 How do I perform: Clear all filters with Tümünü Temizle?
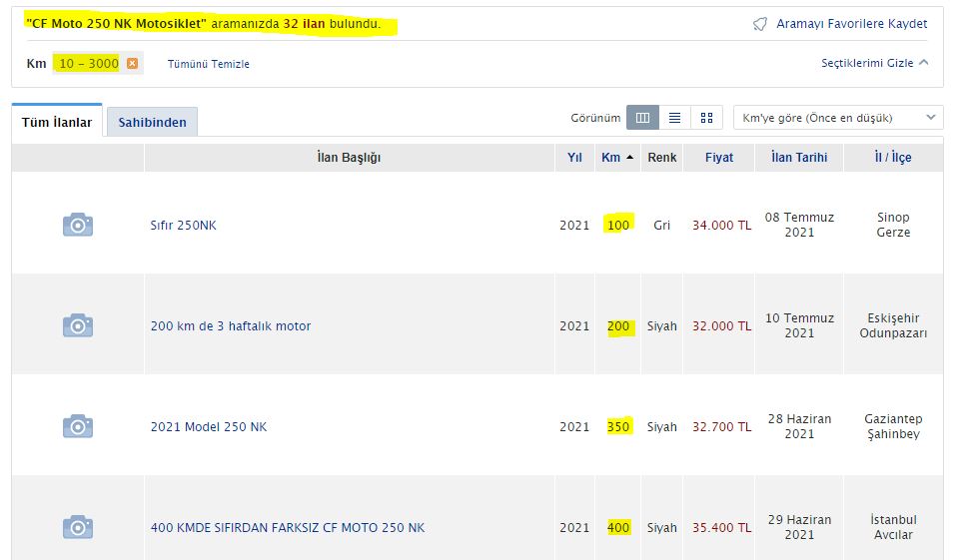point(209,64)
